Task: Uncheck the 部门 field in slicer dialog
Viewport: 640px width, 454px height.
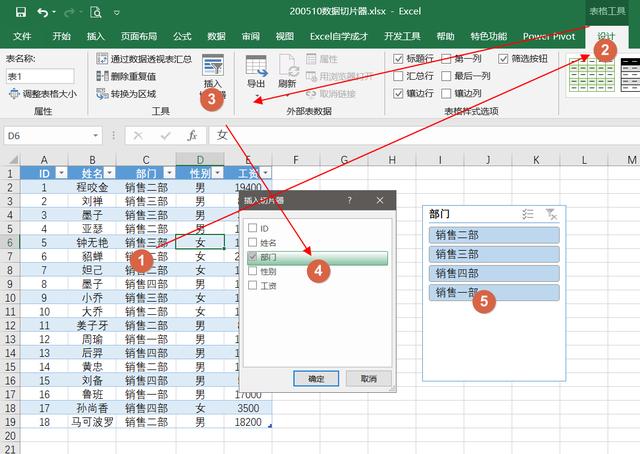Action: tap(253, 256)
